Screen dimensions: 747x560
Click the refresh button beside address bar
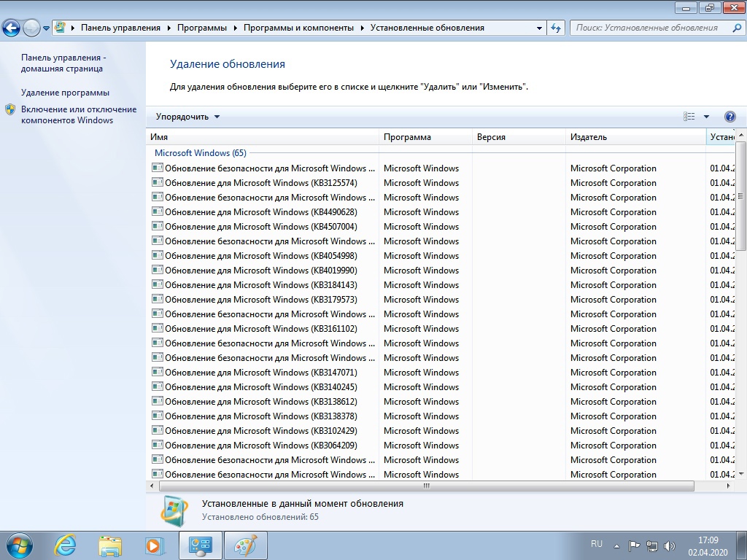(557, 28)
